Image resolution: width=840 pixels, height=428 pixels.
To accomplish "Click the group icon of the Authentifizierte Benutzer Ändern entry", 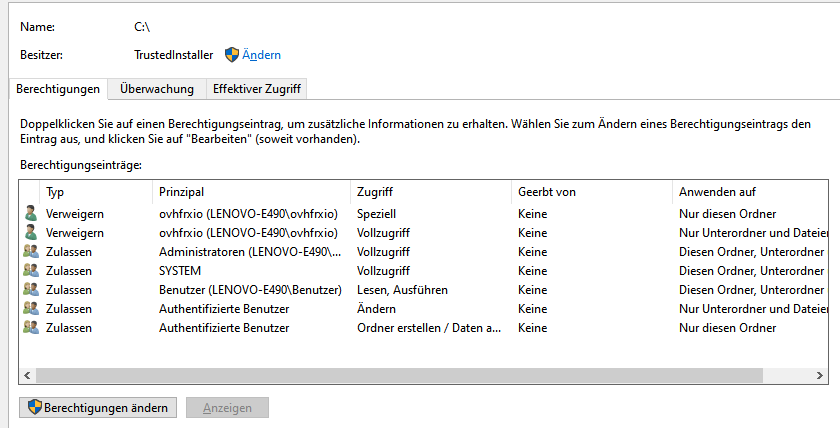I will tap(31, 309).
